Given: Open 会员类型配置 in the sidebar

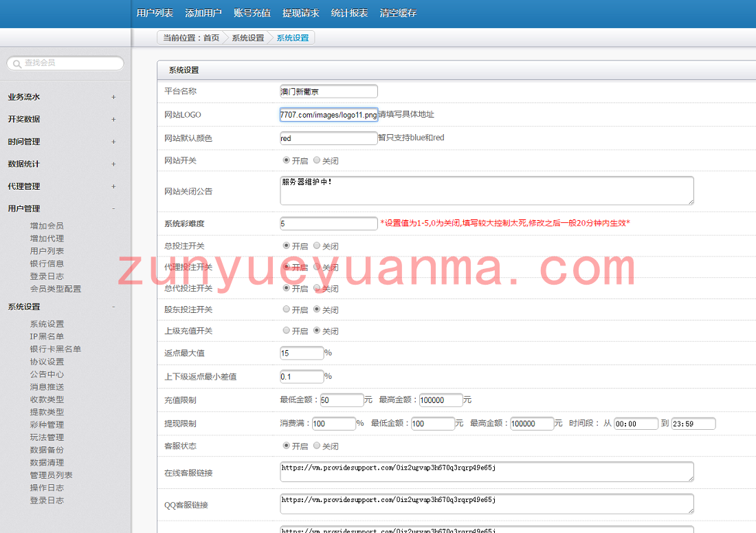Looking at the screenshot, I should click(56, 288).
